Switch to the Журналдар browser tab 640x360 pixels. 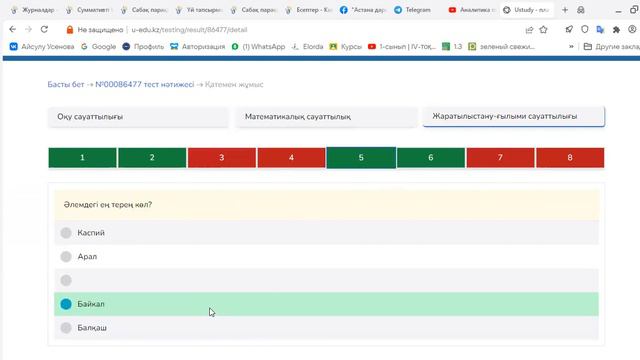click(33, 10)
